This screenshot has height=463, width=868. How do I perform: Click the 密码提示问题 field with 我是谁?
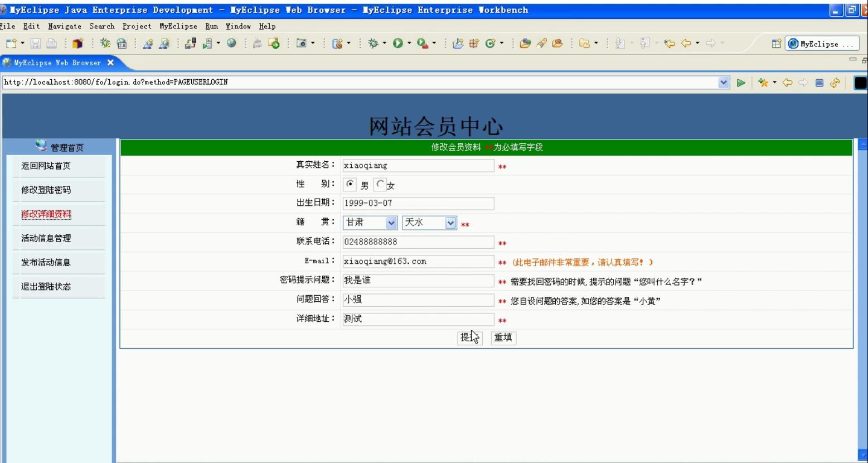[x=418, y=281]
